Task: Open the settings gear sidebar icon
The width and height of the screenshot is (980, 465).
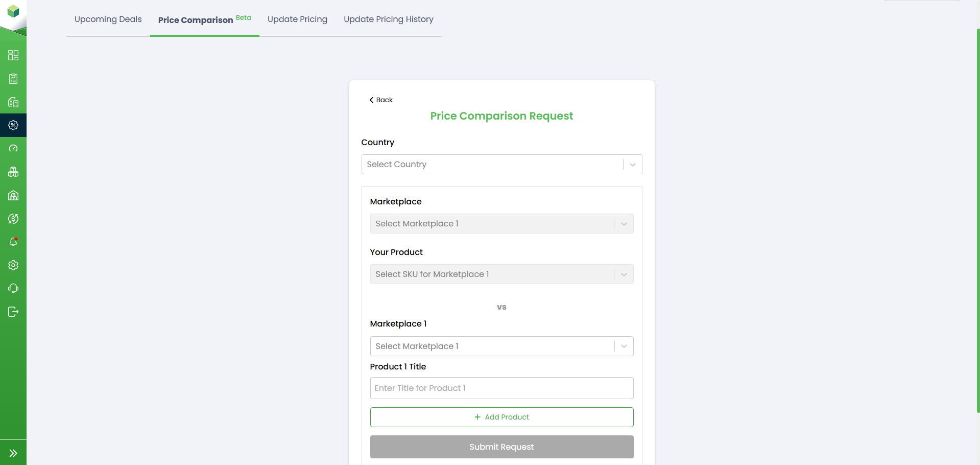Action: click(x=13, y=265)
